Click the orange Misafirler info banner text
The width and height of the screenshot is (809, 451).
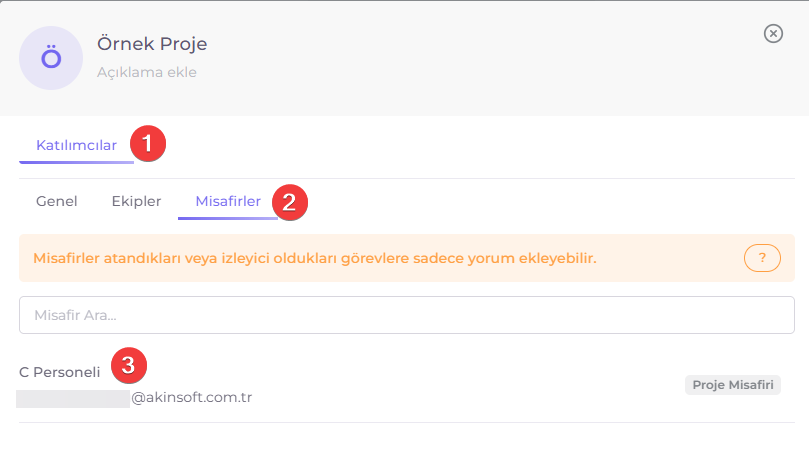pyautogui.click(x=315, y=258)
